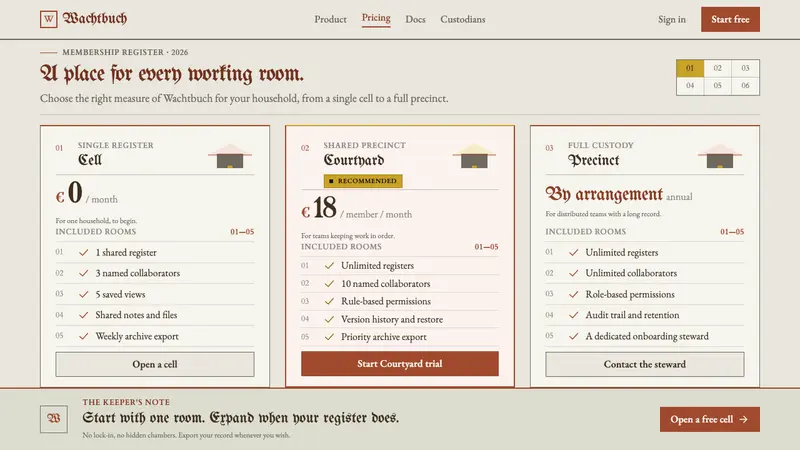
Task: Click checkmark beside Priority archive export
Action: (x=329, y=337)
